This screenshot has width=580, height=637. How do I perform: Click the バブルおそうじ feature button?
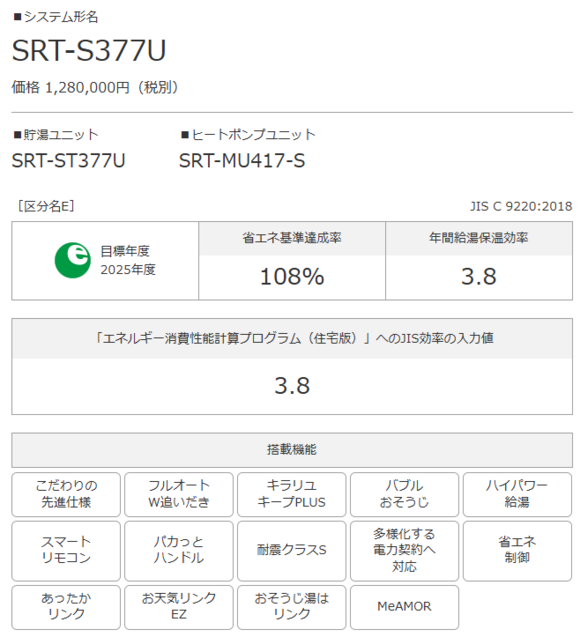click(x=405, y=494)
